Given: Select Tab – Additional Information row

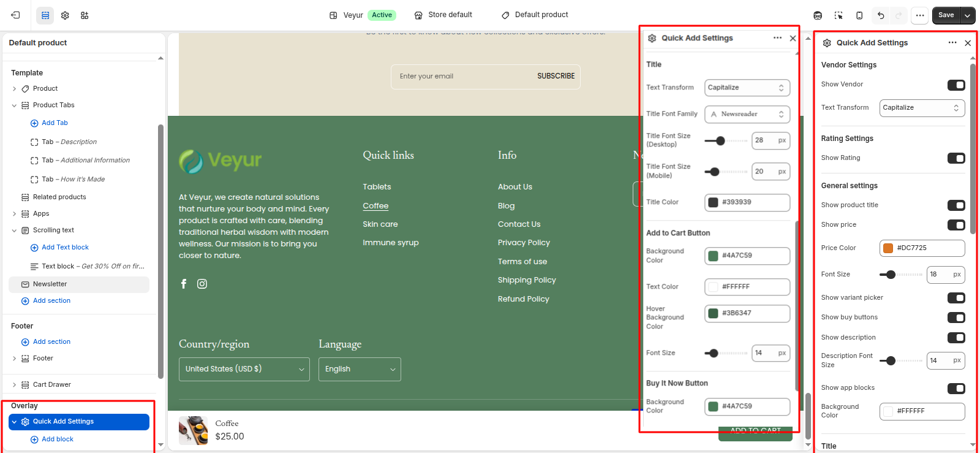Looking at the screenshot, I should point(79,161).
